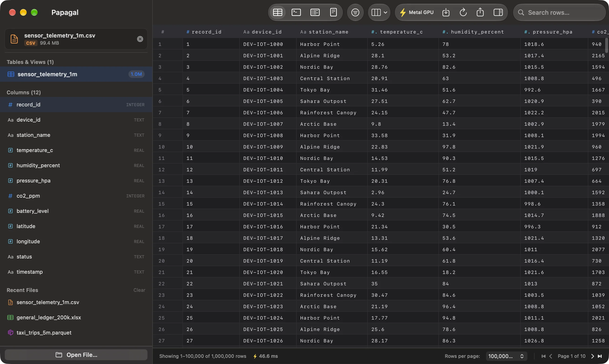Screen dimensions: 609x364
Task: Click temperature cell 33.58
Action: 403,135
